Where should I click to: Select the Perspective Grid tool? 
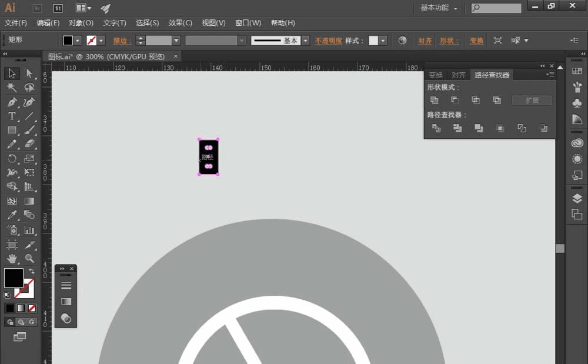pos(29,186)
